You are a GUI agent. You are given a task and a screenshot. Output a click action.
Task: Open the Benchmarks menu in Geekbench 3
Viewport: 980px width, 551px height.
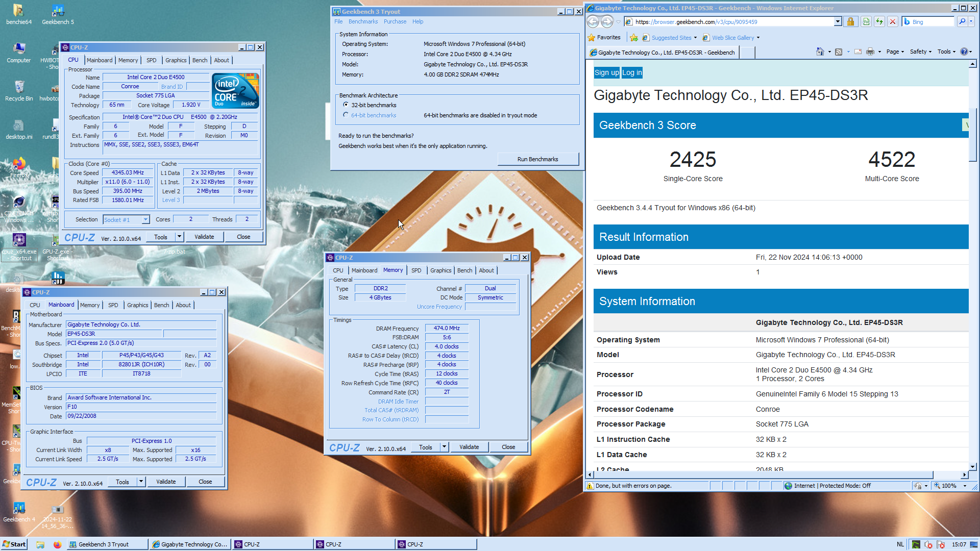point(363,21)
